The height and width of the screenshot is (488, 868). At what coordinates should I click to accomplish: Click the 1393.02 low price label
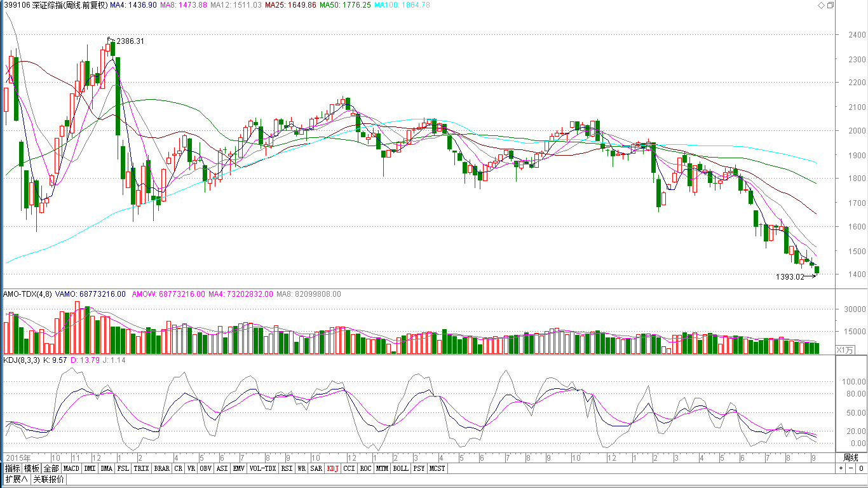pyautogui.click(x=790, y=276)
